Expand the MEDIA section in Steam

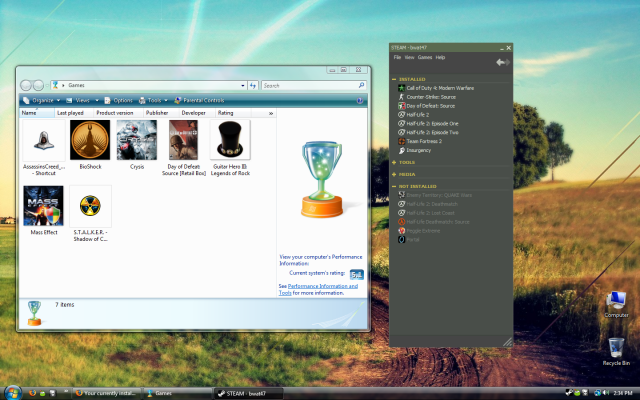pos(394,174)
